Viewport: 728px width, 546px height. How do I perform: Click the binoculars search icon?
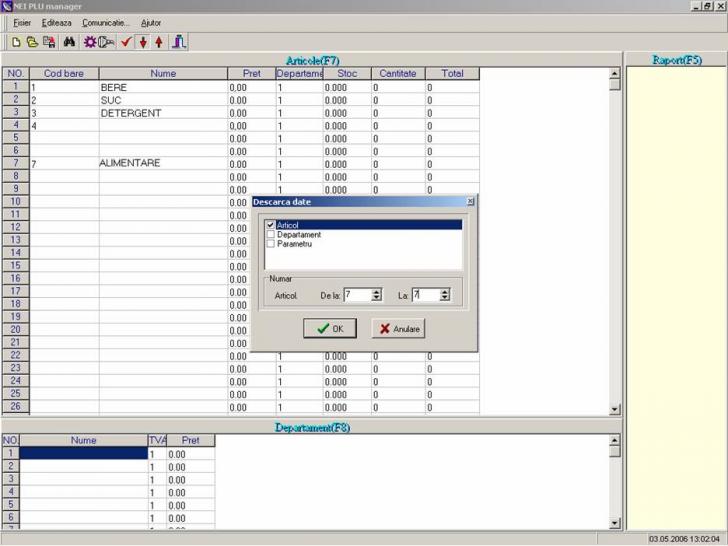(x=69, y=42)
